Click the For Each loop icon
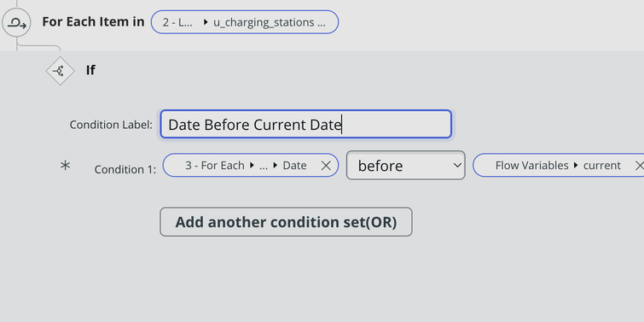 coord(17,23)
